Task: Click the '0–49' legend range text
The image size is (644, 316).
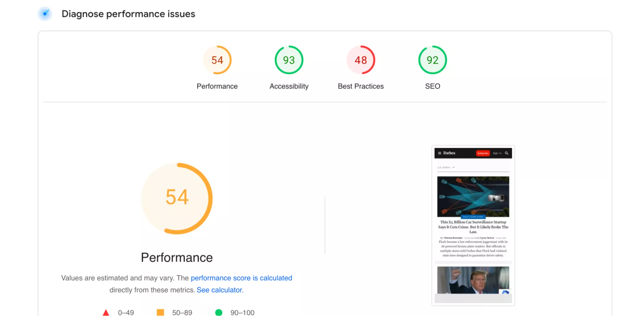Action: click(x=126, y=312)
